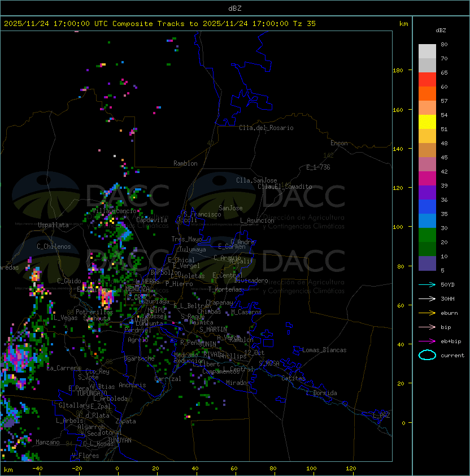Click the Villavicencio label
This screenshot has height=476, width=470.
pyautogui.click(x=114, y=211)
